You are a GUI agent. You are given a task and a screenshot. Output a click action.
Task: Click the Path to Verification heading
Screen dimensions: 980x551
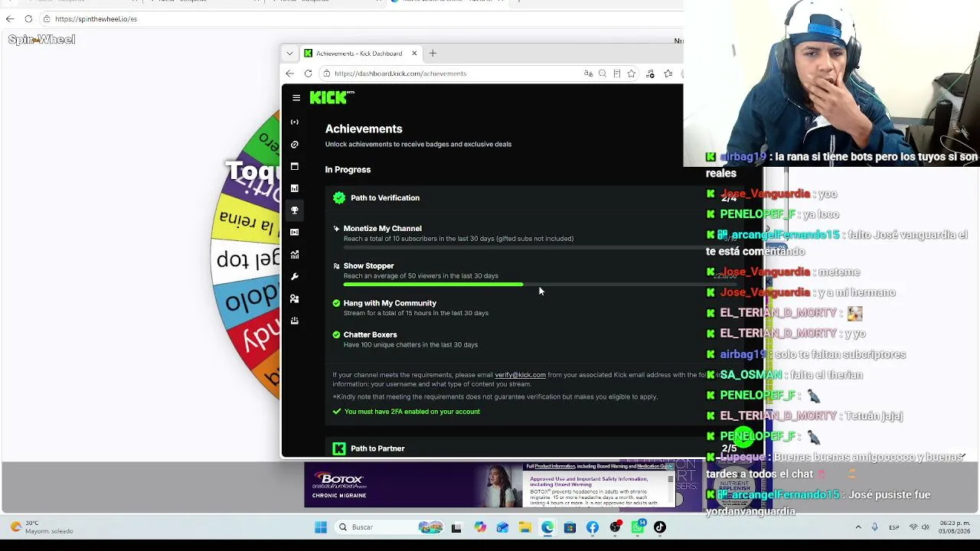coord(385,198)
